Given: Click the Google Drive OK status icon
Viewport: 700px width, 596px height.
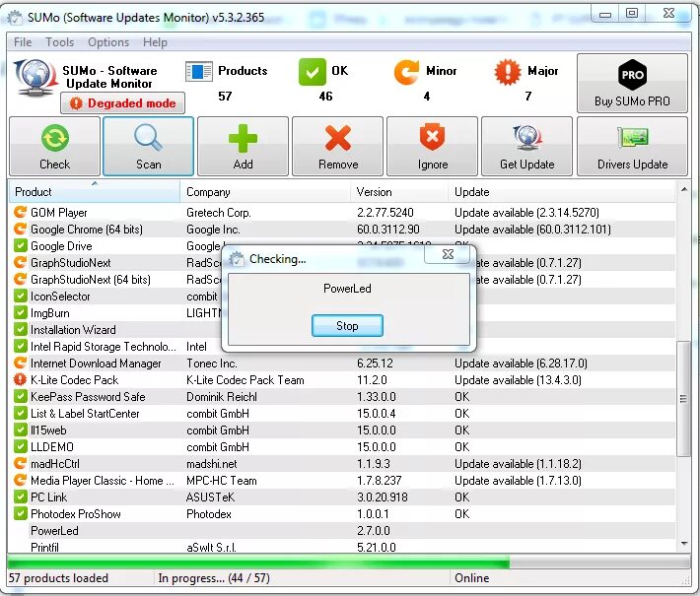Looking at the screenshot, I should (20, 245).
